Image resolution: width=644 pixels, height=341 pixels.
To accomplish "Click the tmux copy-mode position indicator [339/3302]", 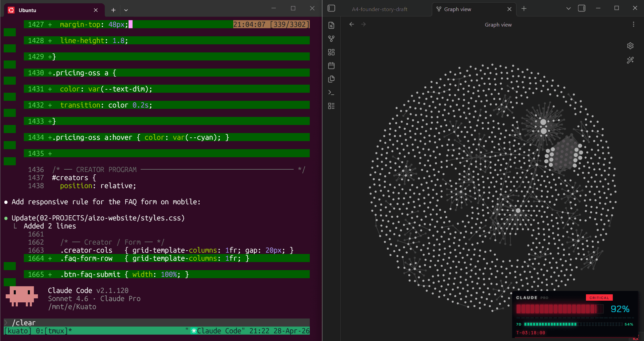I will point(290,25).
